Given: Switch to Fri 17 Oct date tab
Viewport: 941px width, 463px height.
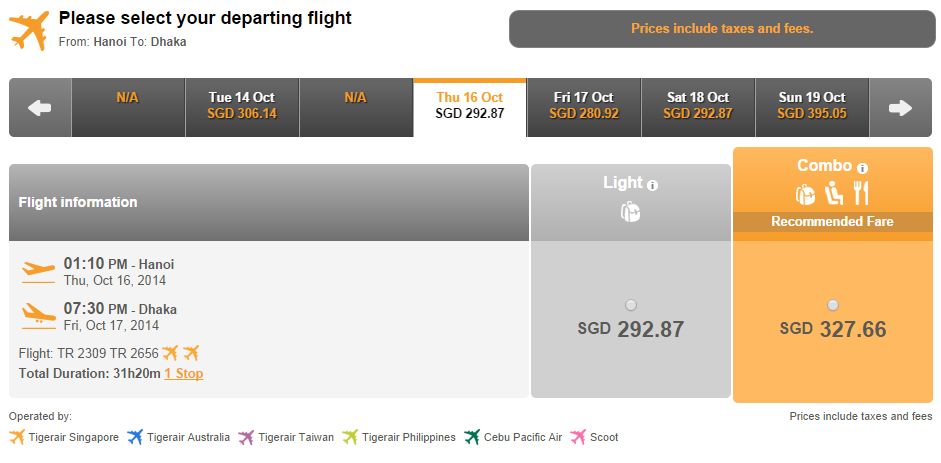Looking at the screenshot, I should (584, 108).
